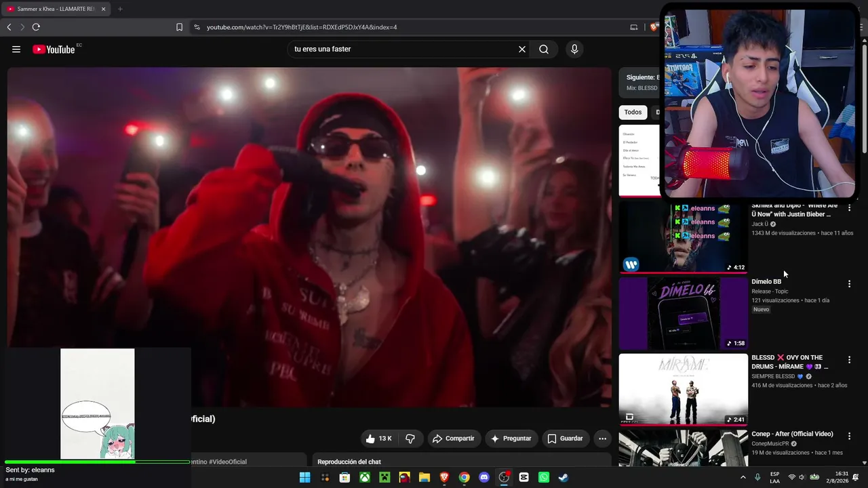Select the Todos filter chip

tap(633, 113)
